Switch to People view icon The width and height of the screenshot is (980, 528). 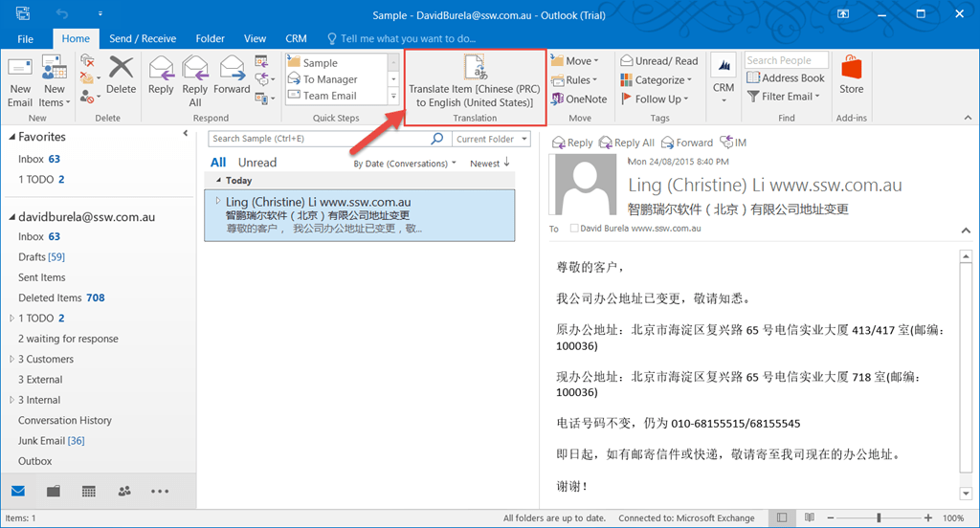point(124,491)
